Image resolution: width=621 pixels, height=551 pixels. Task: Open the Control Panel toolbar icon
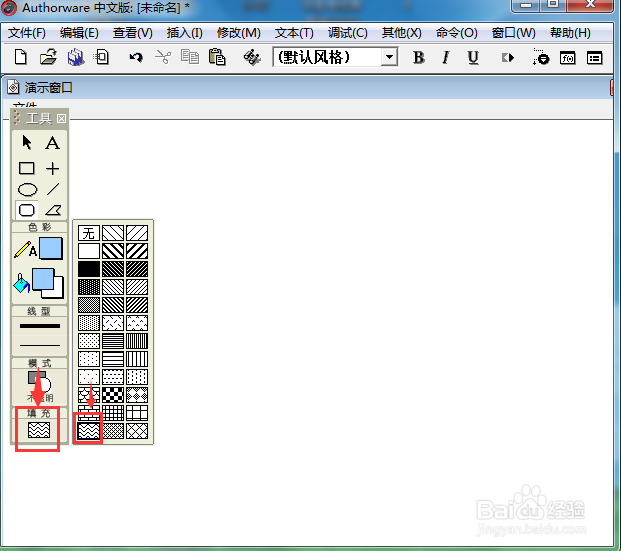click(x=541, y=57)
